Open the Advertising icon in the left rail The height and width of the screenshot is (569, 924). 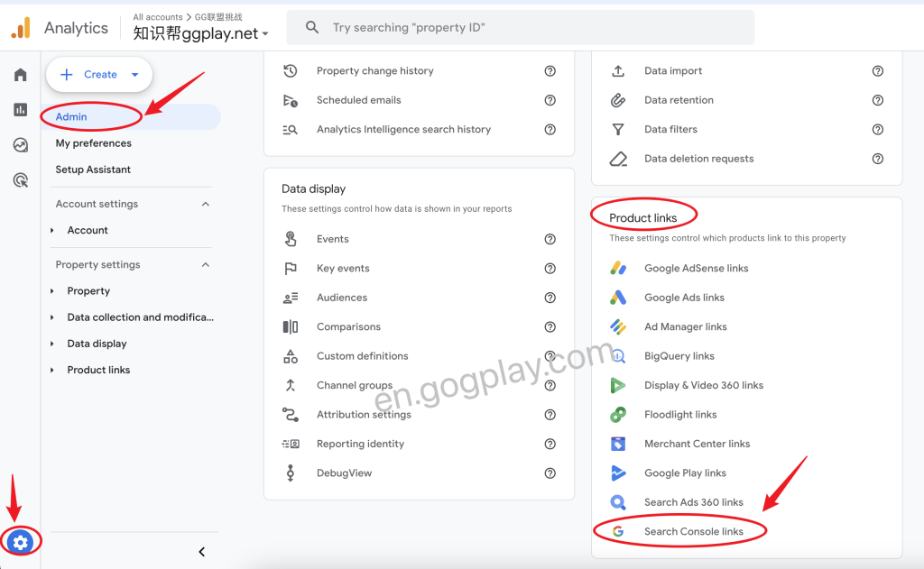(x=21, y=180)
